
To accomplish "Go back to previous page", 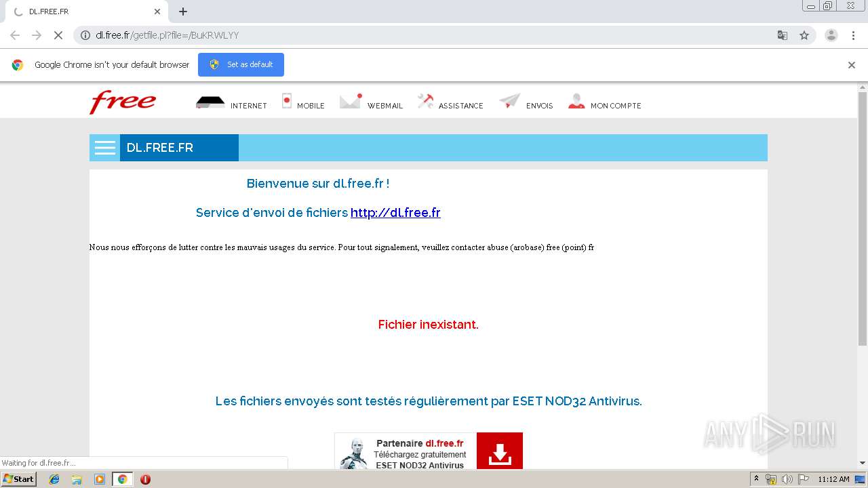I will (x=15, y=35).
